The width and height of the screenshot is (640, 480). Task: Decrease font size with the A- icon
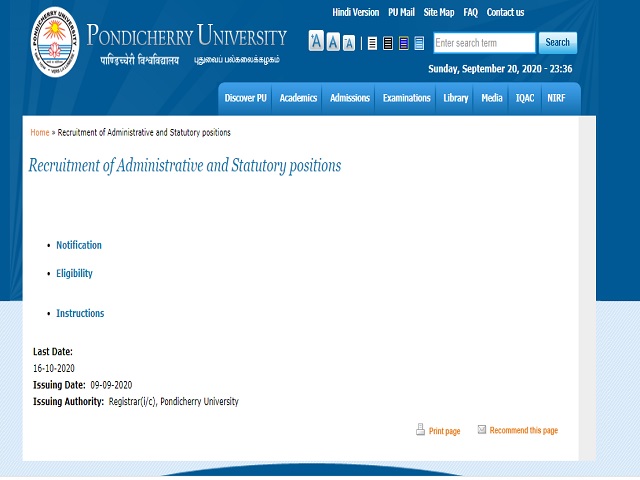tap(349, 43)
